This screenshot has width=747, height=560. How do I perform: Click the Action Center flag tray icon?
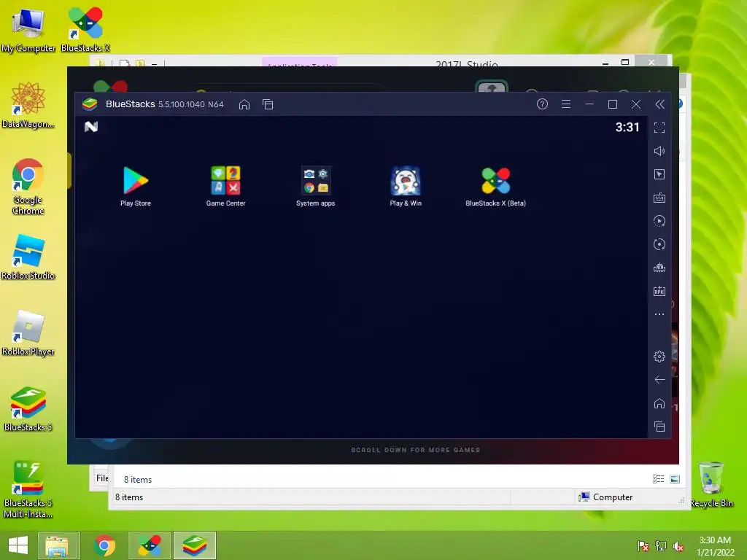[x=643, y=546]
